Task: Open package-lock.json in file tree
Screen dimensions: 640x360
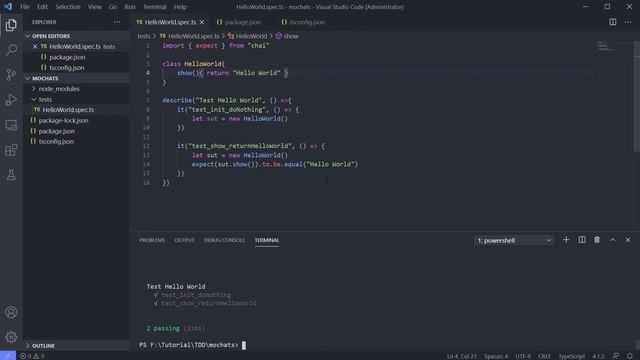Action: 63,120
